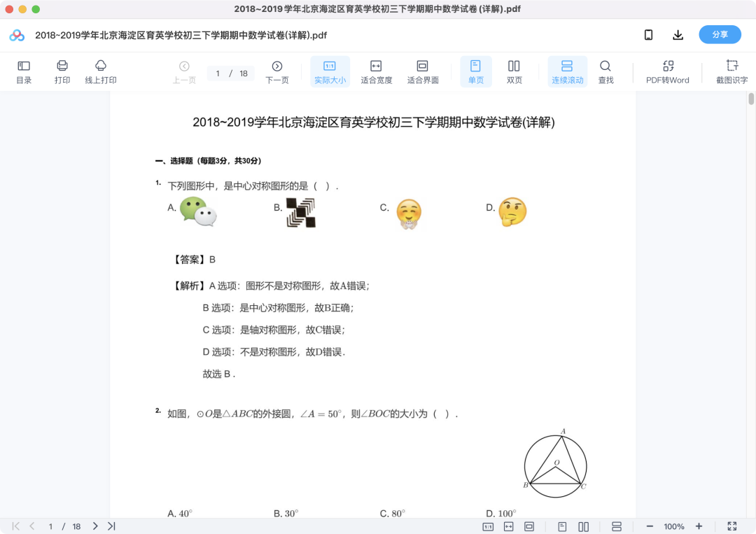This screenshot has height=534, width=756.
Task: Click the mobile device icon in header
Action: tap(648, 35)
